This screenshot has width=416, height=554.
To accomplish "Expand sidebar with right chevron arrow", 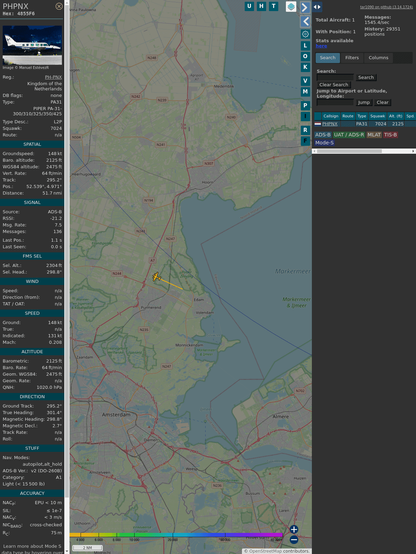I will 305,7.
